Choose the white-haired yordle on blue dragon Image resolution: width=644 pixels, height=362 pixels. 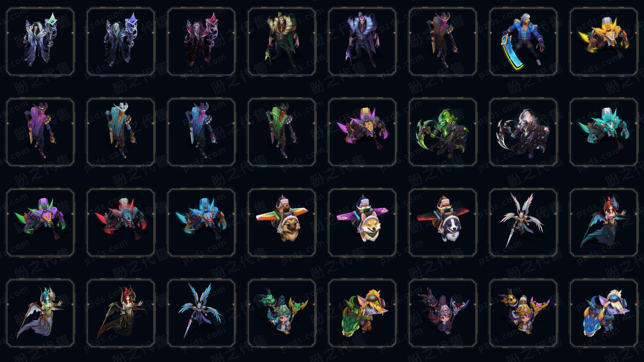point(604,313)
